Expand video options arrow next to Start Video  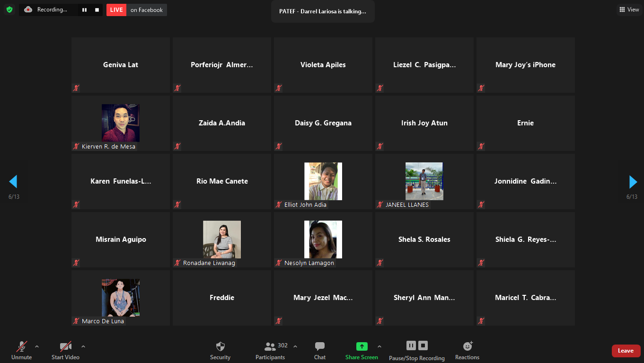(x=83, y=346)
